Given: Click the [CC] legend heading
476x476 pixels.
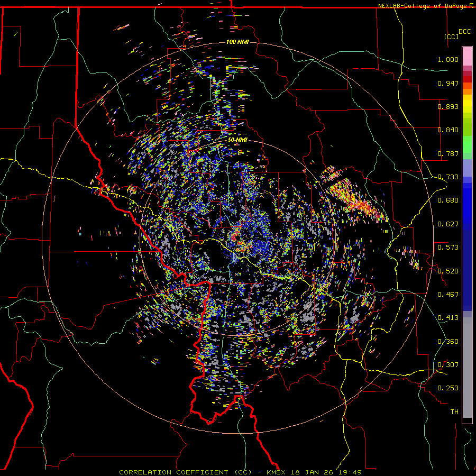Looking at the screenshot, I should pyautogui.click(x=452, y=36).
